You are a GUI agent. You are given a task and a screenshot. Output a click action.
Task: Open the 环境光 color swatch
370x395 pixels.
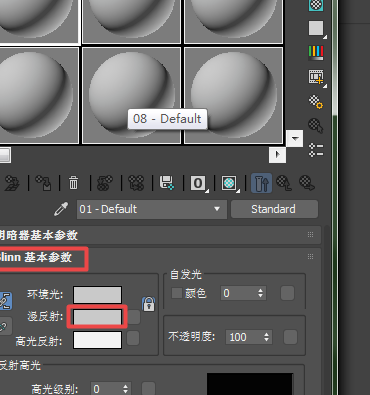tap(97, 295)
